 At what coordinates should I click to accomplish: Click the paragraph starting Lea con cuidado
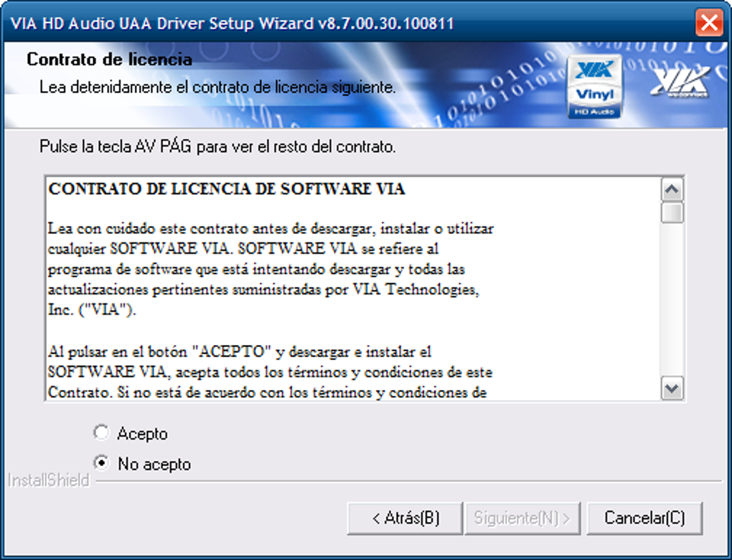click(271, 269)
